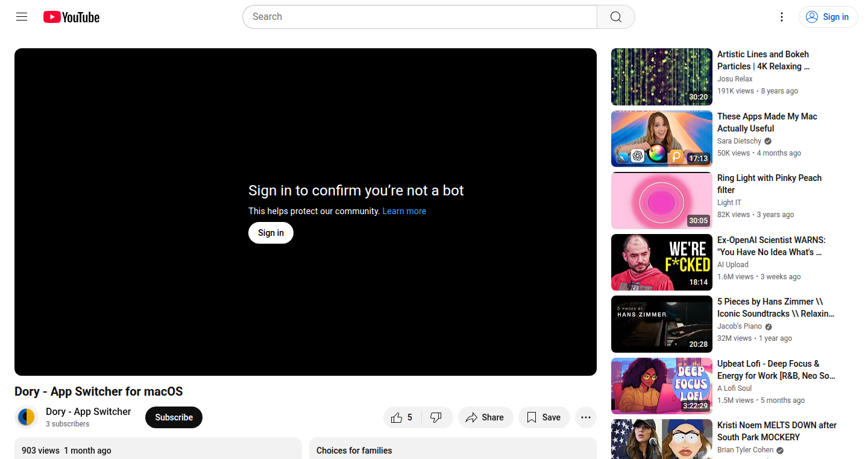The width and height of the screenshot is (868, 459).
Task: Click the 3 subscribers text
Action: [68, 424]
